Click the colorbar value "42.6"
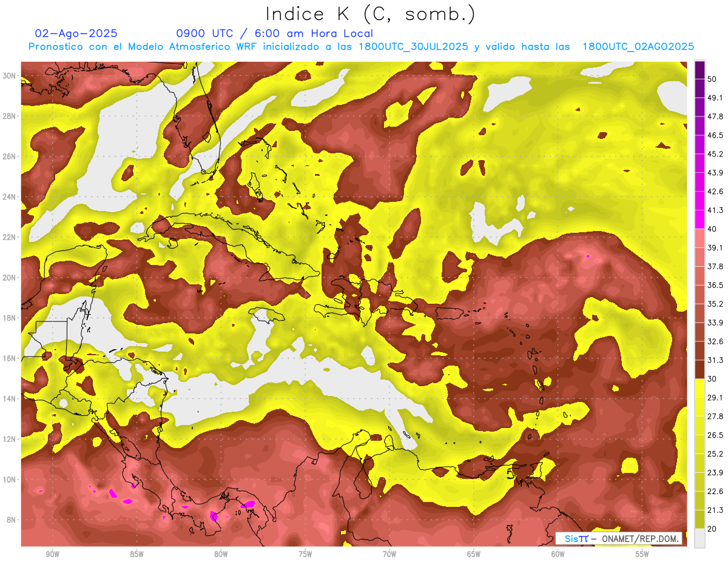Viewport: 728px width, 562px height. click(x=715, y=192)
